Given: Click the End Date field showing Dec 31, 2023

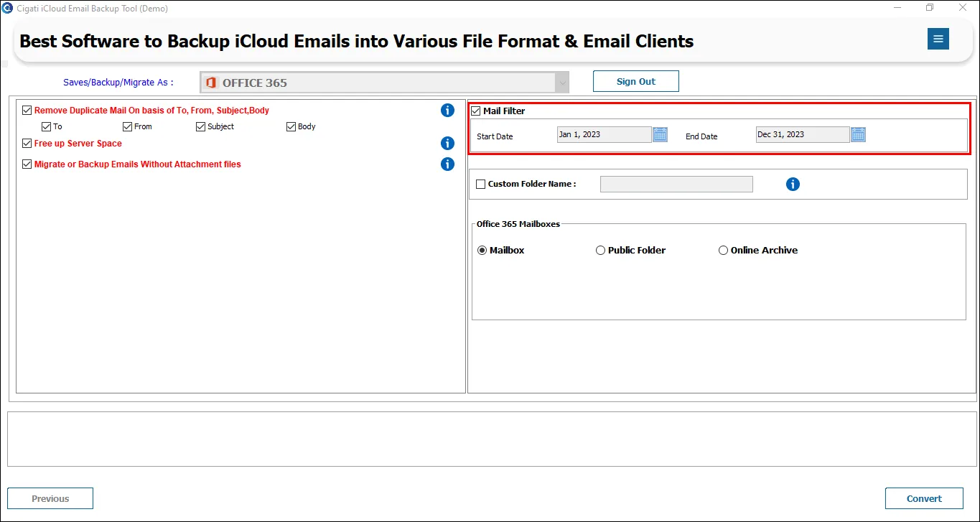Looking at the screenshot, I should tap(803, 134).
